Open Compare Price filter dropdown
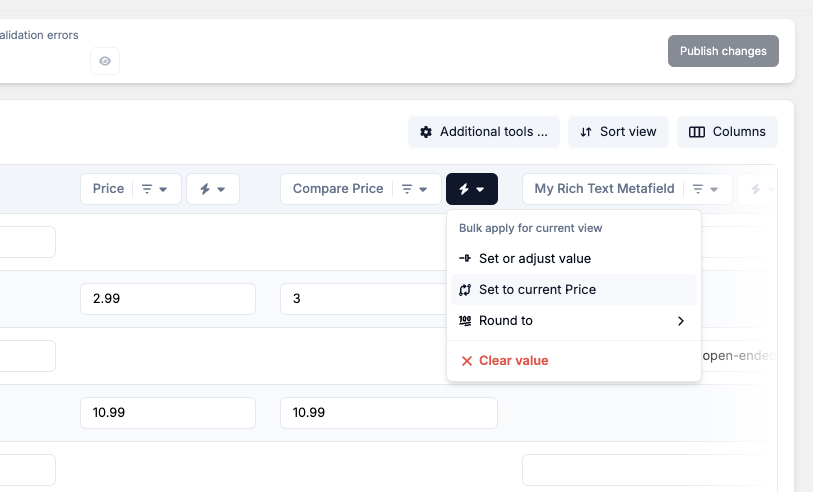 [x=415, y=189]
